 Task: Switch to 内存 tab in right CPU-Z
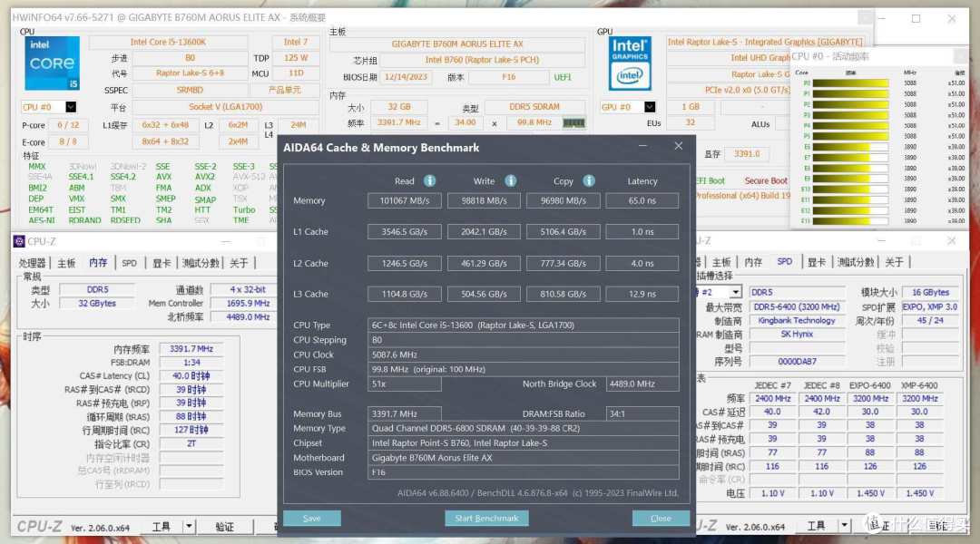click(752, 262)
